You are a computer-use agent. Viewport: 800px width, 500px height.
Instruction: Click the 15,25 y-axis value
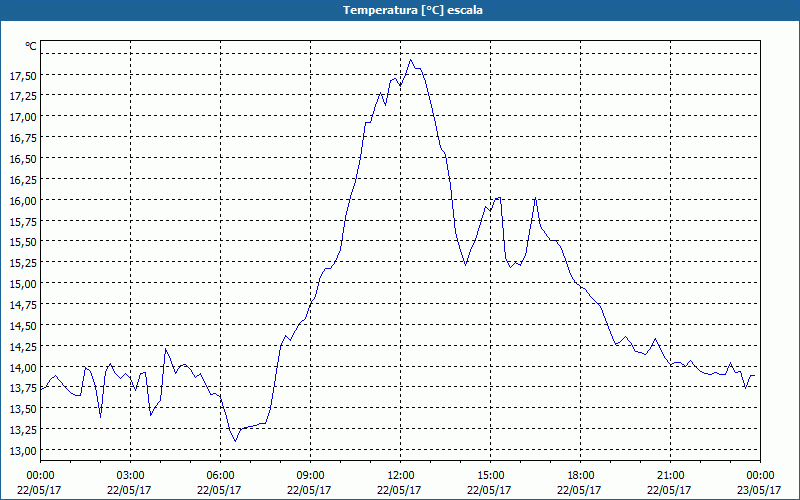click(23, 263)
